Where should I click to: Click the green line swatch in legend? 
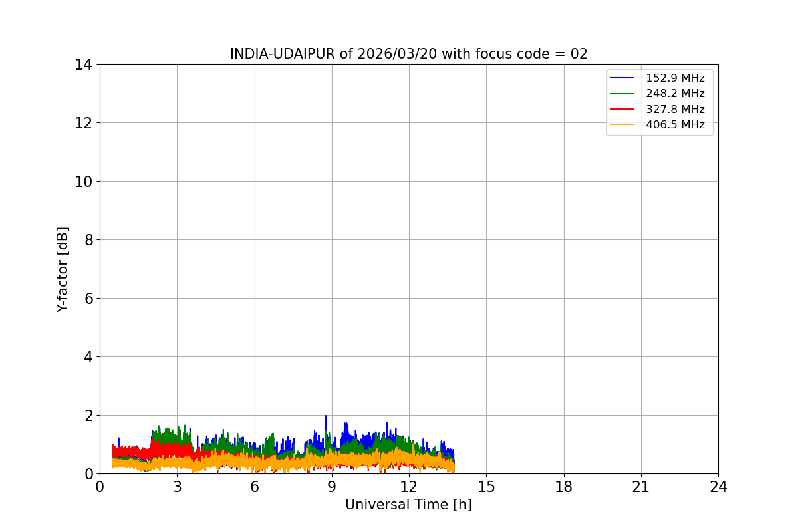point(623,94)
